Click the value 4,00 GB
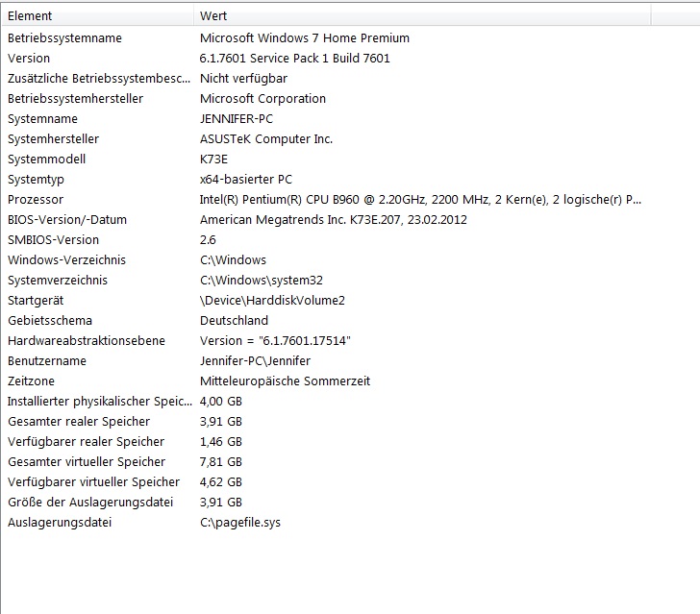 [220, 401]
